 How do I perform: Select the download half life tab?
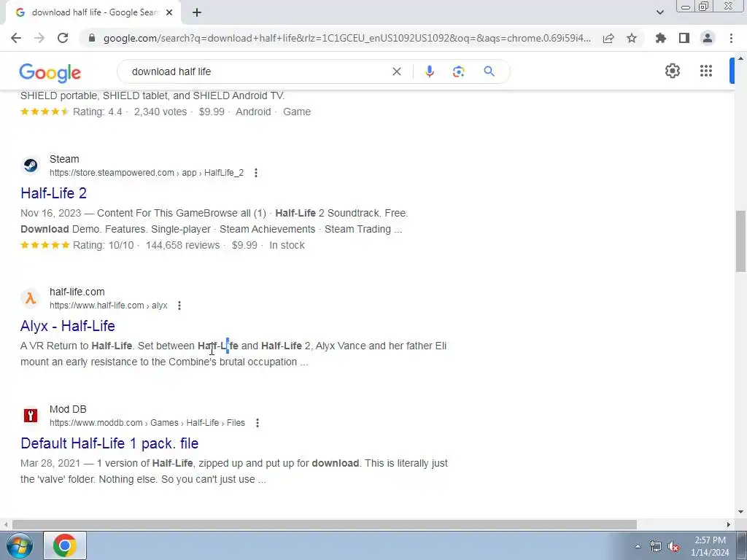tap(93, 12)
